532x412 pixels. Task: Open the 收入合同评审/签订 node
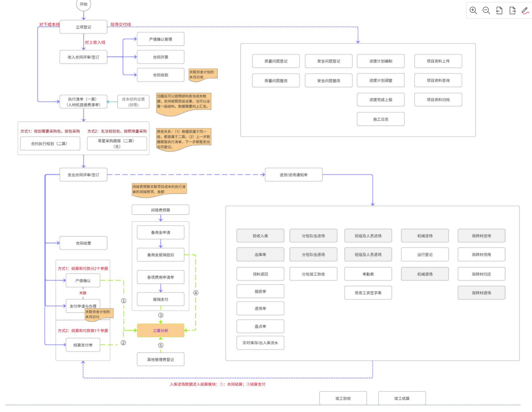(83, 57)
